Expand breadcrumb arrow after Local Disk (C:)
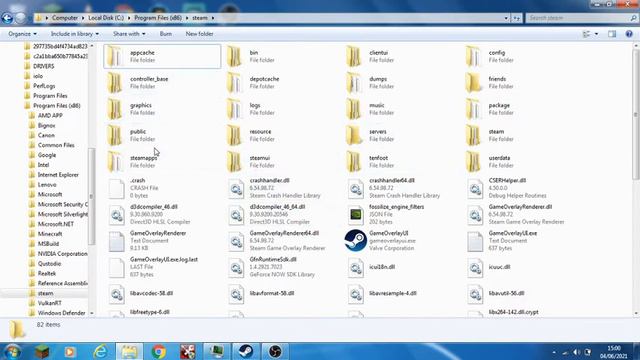 (129, 18)
